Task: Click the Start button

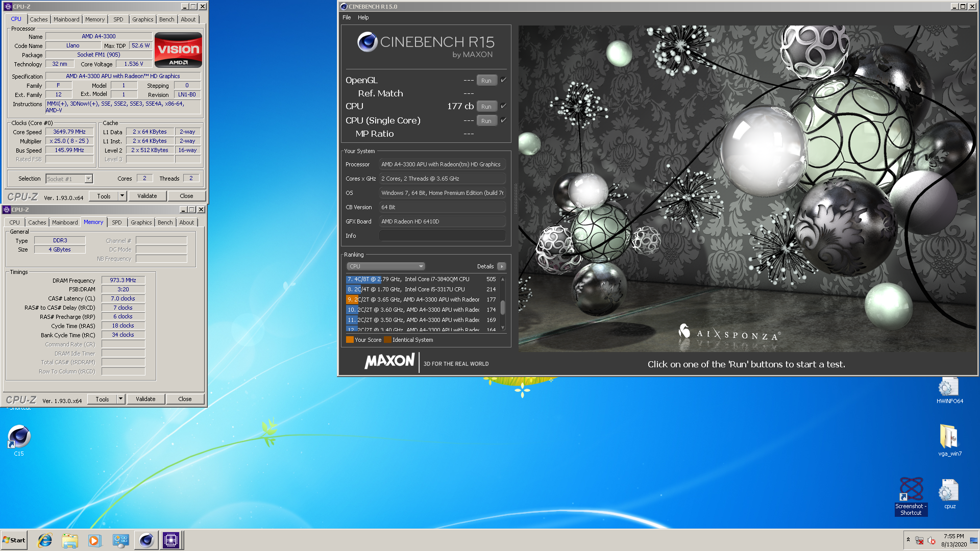Action: click(14, 540)
